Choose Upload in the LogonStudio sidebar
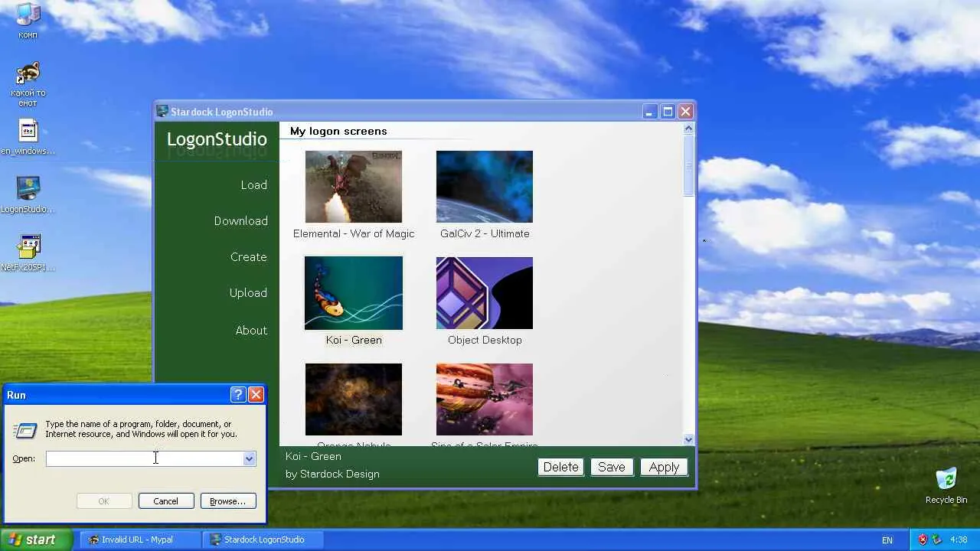The width and height of the screenshot is (980, 551). tap(248, 293)
